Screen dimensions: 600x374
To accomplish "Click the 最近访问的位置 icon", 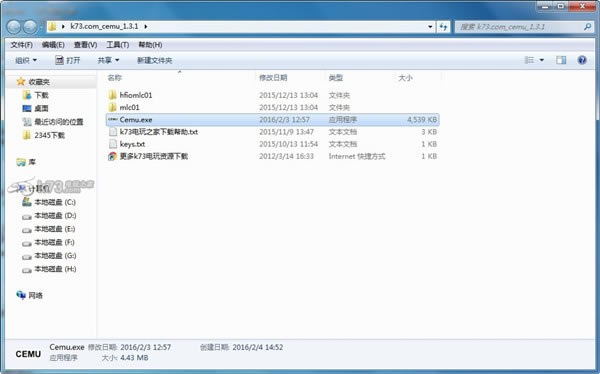I will (27, 122).
